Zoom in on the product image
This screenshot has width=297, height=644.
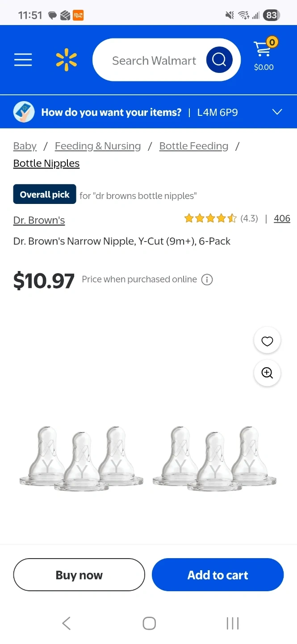click(x=267, y=373)
